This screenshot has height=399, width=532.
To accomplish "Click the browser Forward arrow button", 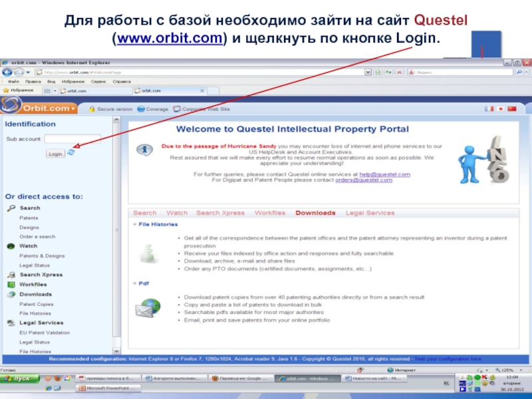I will click(19, 72).
